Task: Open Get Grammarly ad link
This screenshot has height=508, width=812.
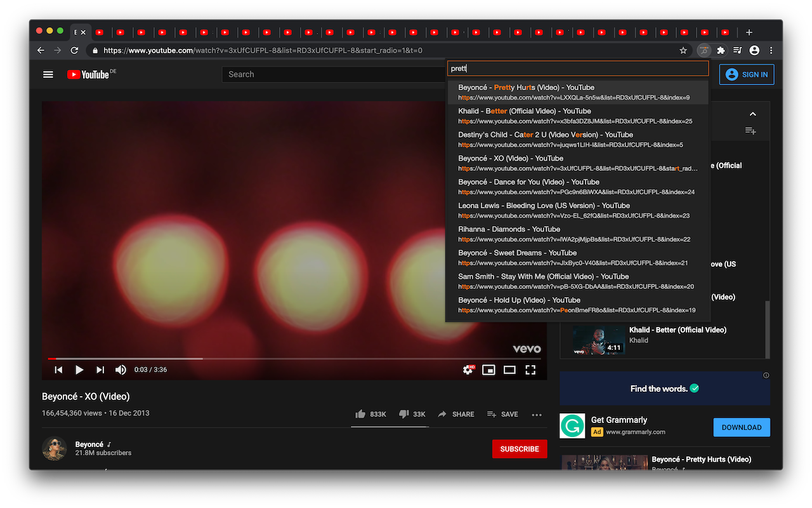Action: (619, 420)
